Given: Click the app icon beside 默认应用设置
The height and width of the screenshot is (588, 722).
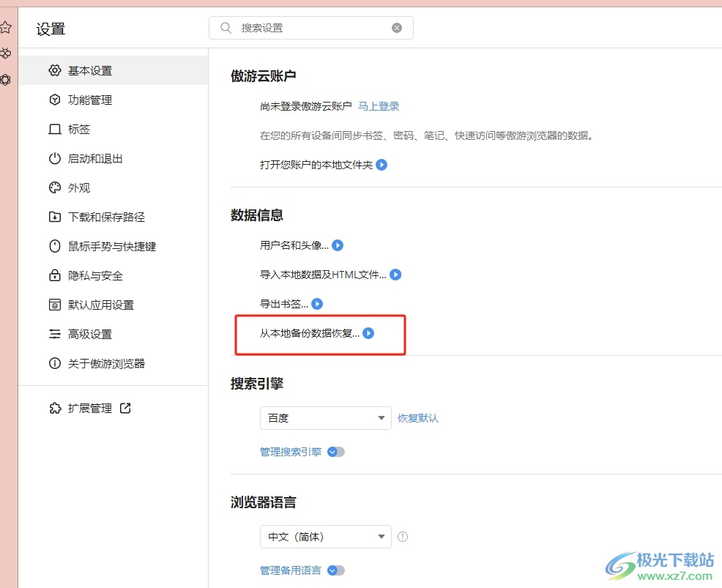Looking at the screenshot, I should (x=55, y=305).
